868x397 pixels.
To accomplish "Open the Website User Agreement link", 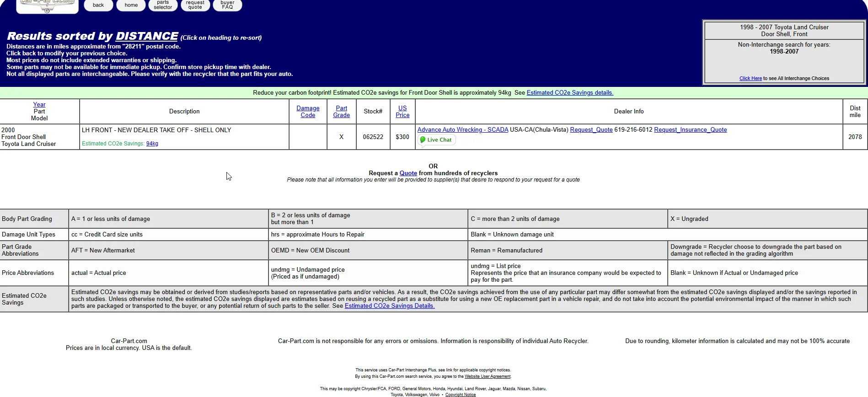I will click(x=487, y=376).
